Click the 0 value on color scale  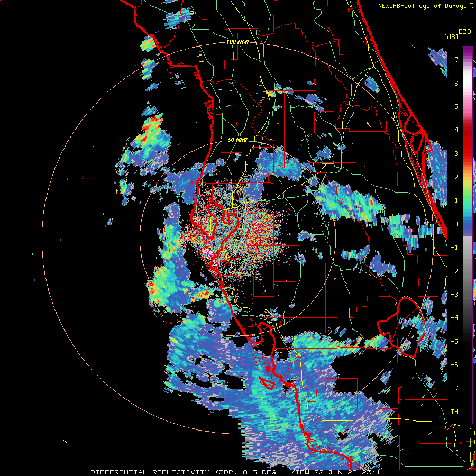click(456, 224)
